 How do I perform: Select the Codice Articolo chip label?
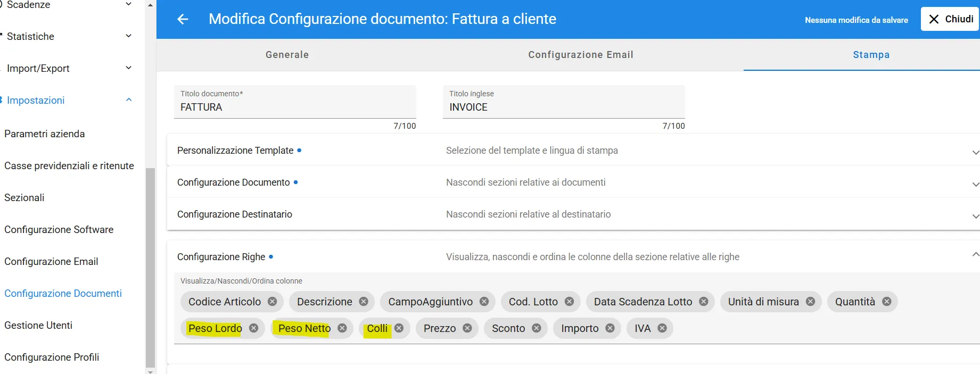225,302
